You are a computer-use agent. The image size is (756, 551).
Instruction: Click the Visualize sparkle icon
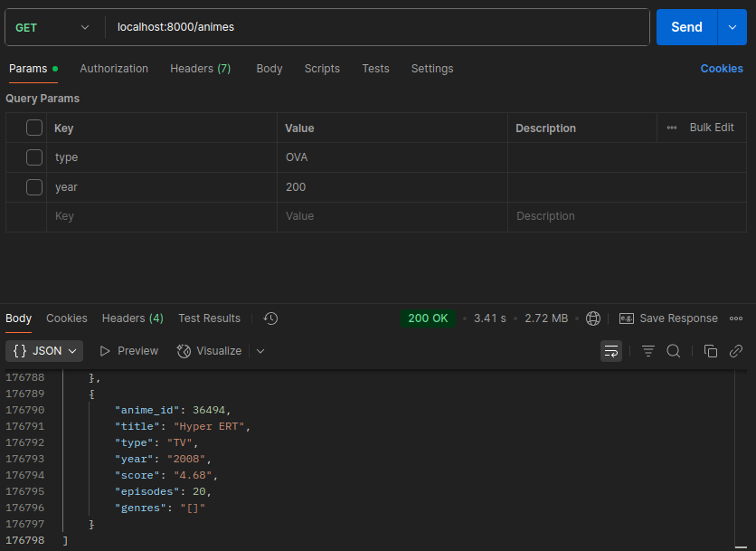click(x=184, y=351)
